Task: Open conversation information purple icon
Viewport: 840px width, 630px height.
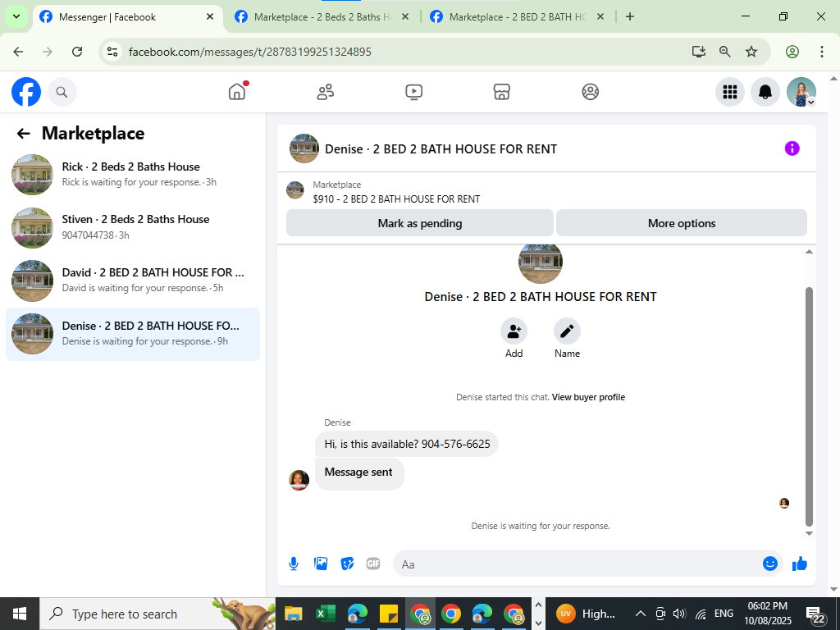Action: [x=792, y=148]
